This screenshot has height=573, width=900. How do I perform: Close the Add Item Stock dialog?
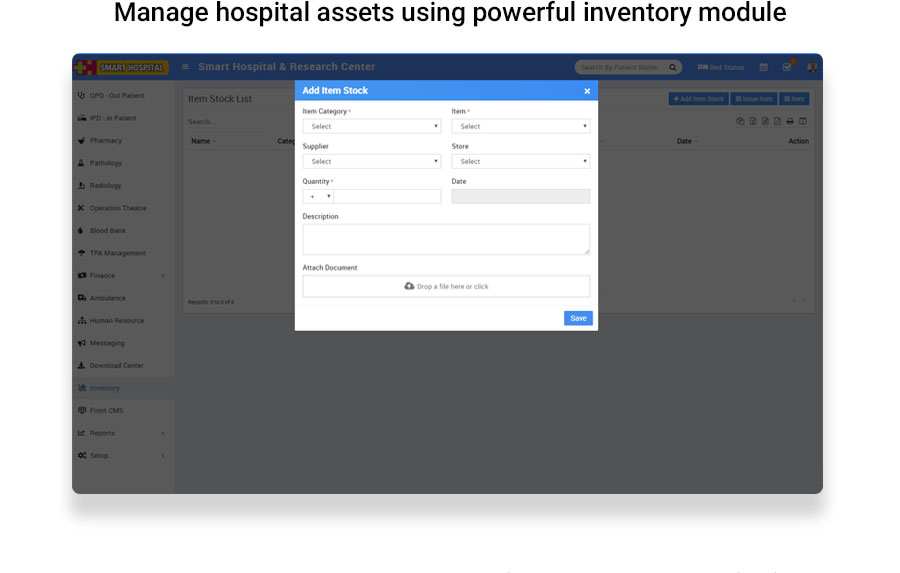point(587,91)
